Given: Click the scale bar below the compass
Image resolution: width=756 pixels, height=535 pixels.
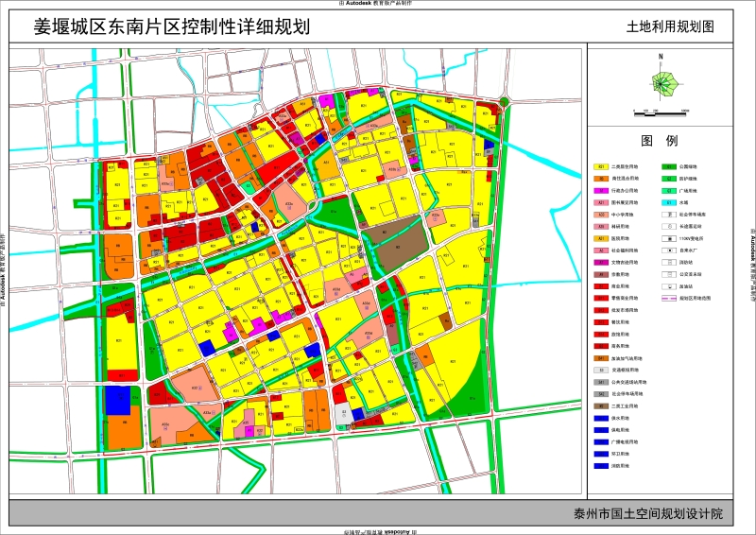Looking at the screenshot, I should click(661, 113).
